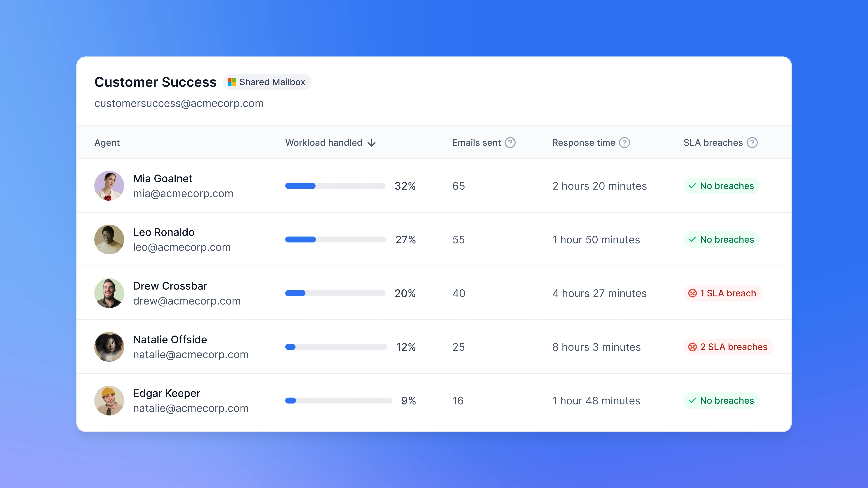868x488 pixels.
Task: Click the Microsoft logo in Shared Mailbox badge
Action: 231,82
